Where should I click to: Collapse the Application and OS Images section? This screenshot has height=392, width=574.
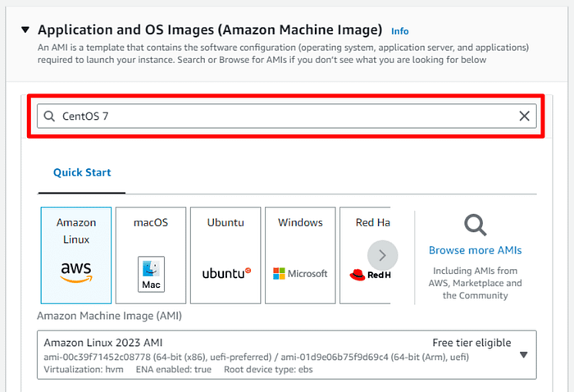click(25, 30)
